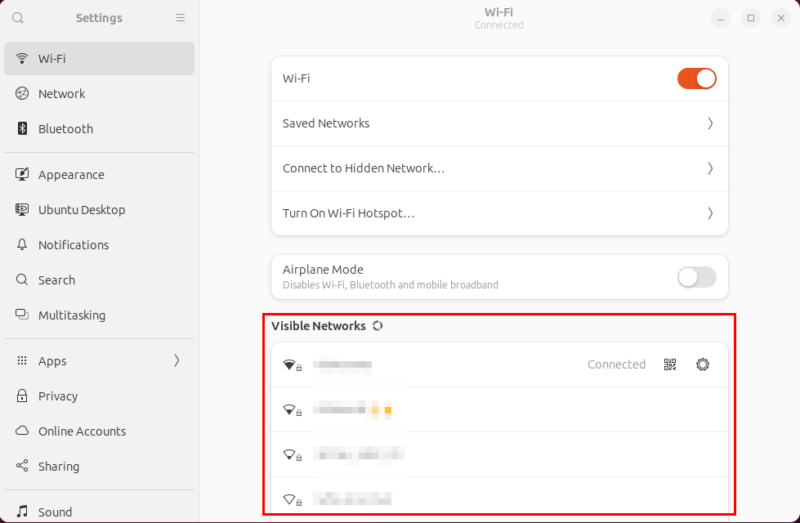Click the Appearance icon

22,175
